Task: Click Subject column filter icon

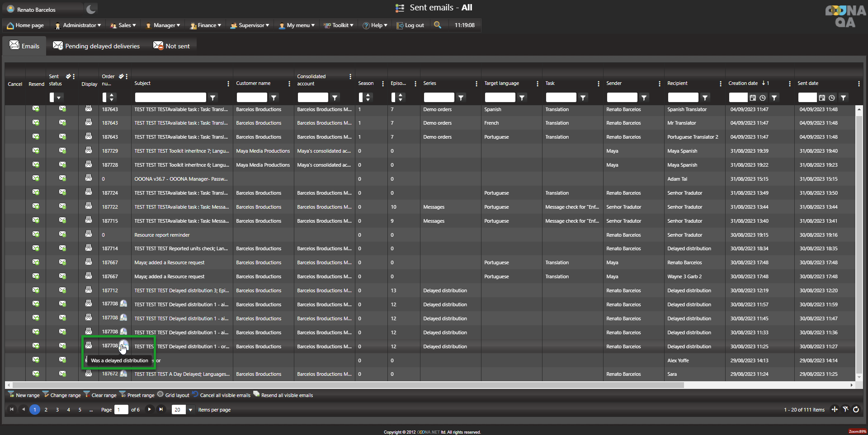Action: click(212, 98)
